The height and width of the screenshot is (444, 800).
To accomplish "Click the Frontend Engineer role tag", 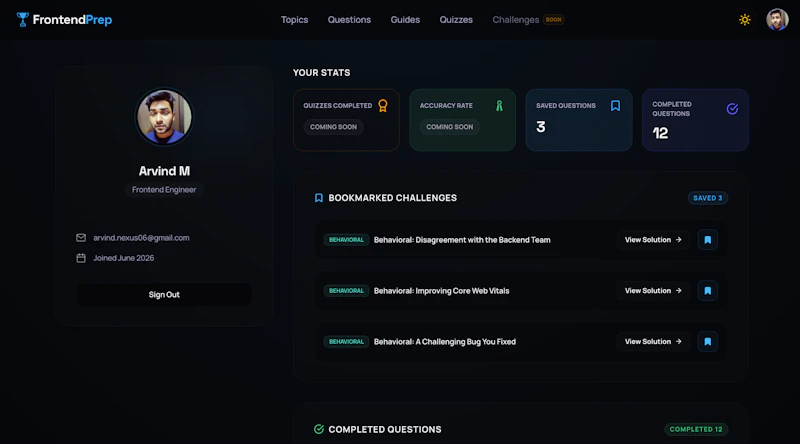I will 164,189.
